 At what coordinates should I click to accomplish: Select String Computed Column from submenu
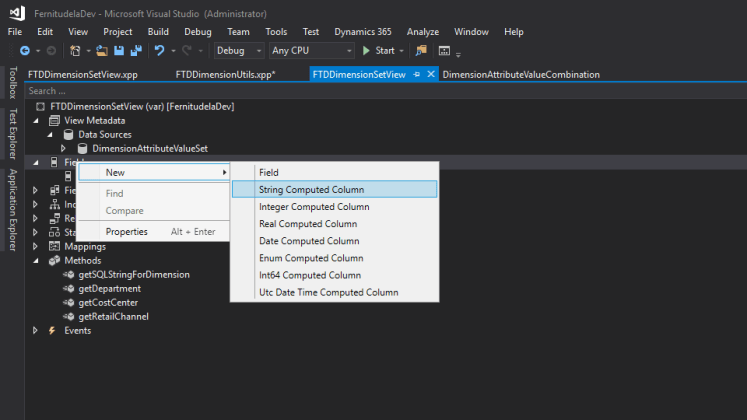(334, 190)
